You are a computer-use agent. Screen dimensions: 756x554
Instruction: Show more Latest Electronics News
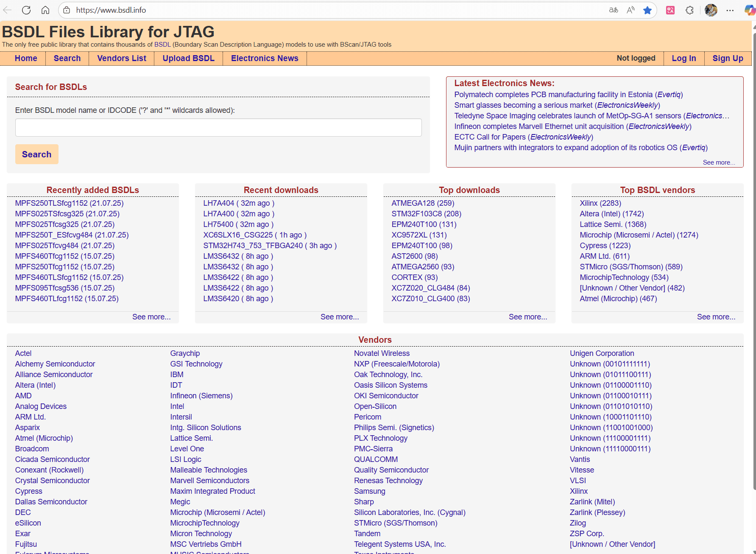tap(718, 162)
